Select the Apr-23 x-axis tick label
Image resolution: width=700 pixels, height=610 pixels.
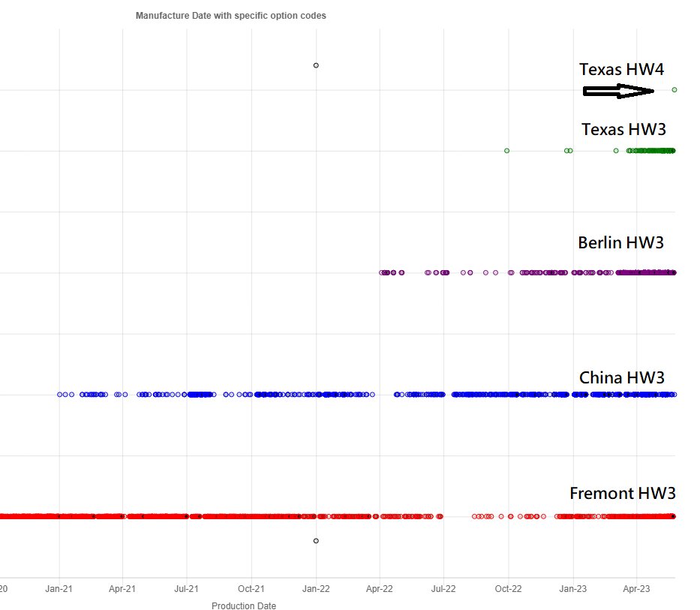[x=636, y=589]
